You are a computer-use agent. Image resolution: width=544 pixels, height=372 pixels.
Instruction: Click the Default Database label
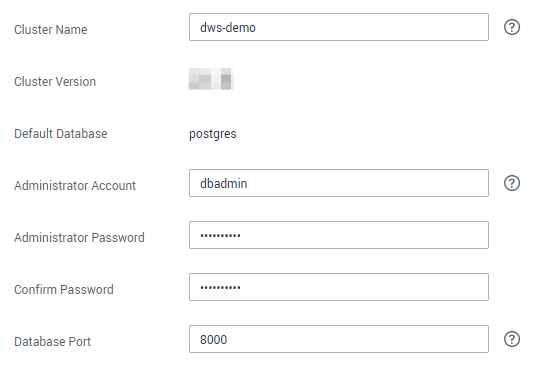tap(61, 134)
